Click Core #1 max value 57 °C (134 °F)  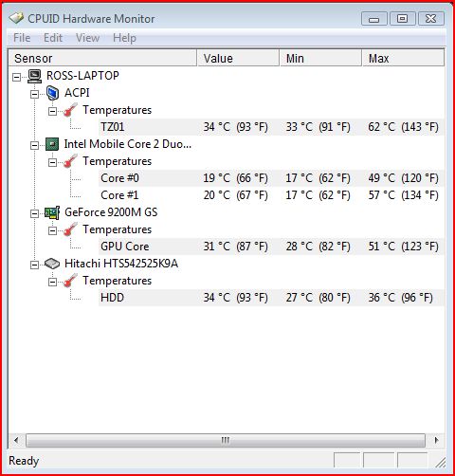point(403,195)
